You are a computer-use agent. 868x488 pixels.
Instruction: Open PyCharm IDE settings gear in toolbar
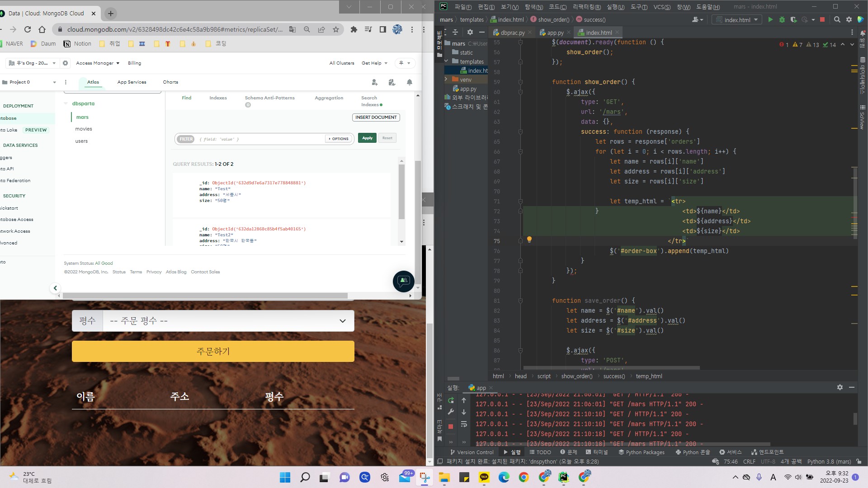849,19
